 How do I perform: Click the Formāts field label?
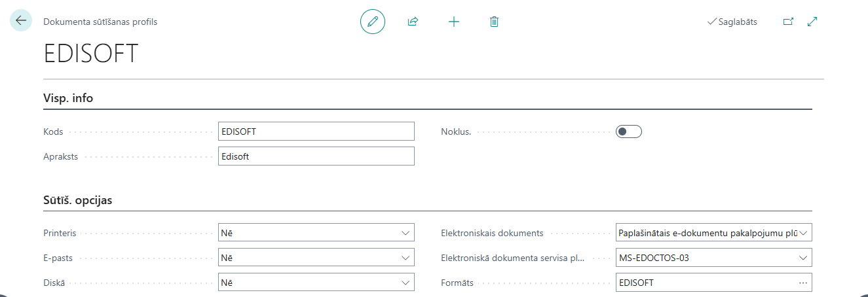pyautogui.click(x=457, y=283)
